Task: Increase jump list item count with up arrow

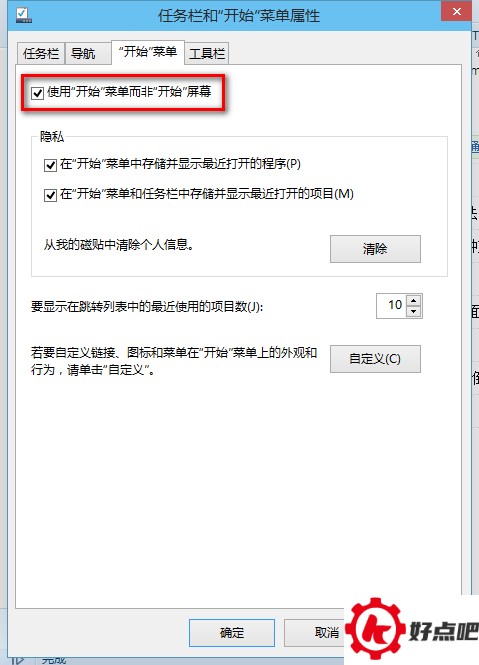Action: pyautogui.click(x=414, y=301)
